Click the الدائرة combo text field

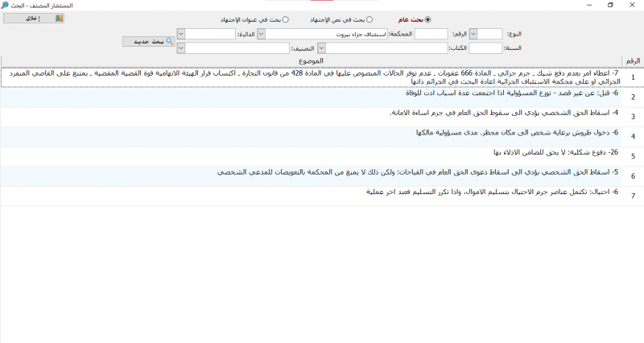click(210, 34)
